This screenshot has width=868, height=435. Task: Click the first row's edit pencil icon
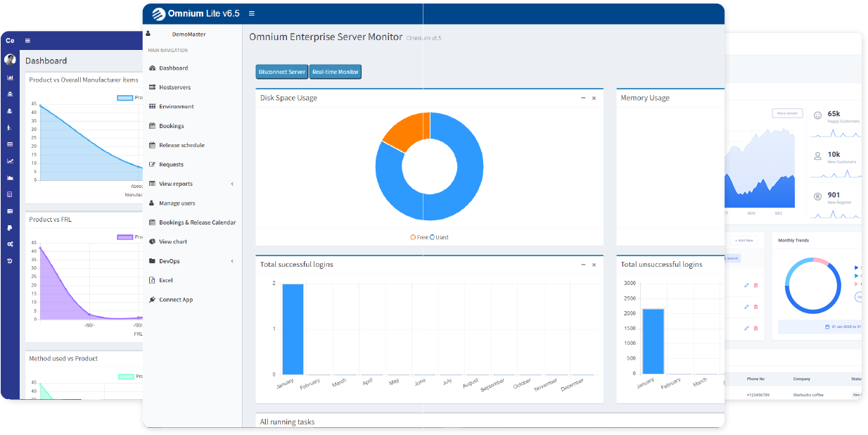coord(746,285)
